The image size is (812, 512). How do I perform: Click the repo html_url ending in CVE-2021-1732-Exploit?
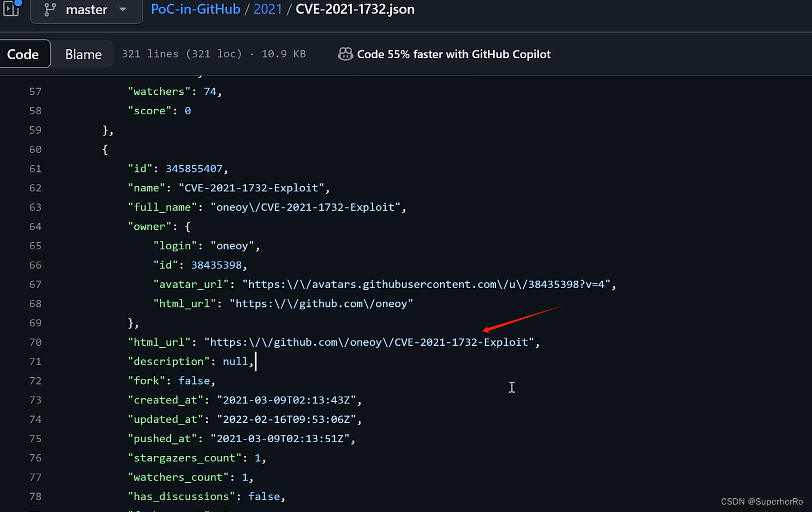(x=369, y=342)
